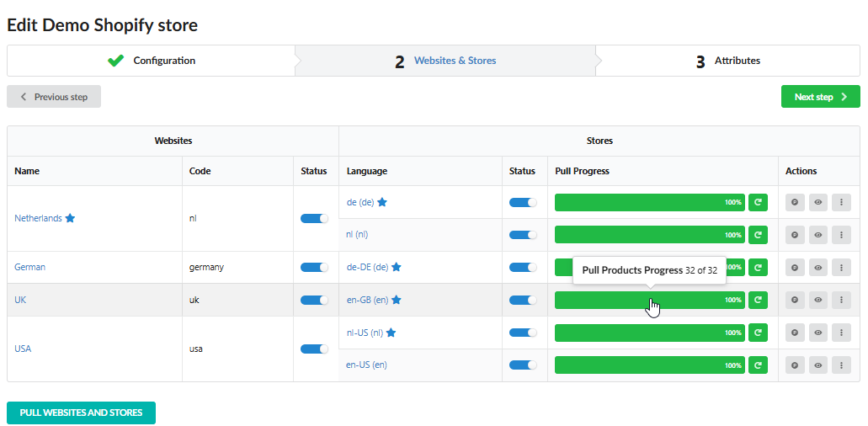Click the USA store nl-US pull progress bar
The height and width of the screenshot is (426, 868).
[649, 333]
